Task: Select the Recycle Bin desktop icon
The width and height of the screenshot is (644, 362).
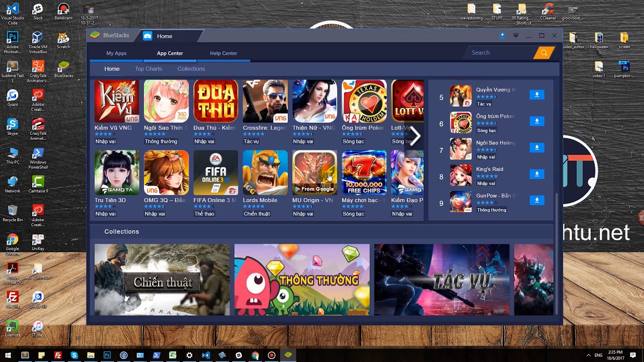Action: 13,213
